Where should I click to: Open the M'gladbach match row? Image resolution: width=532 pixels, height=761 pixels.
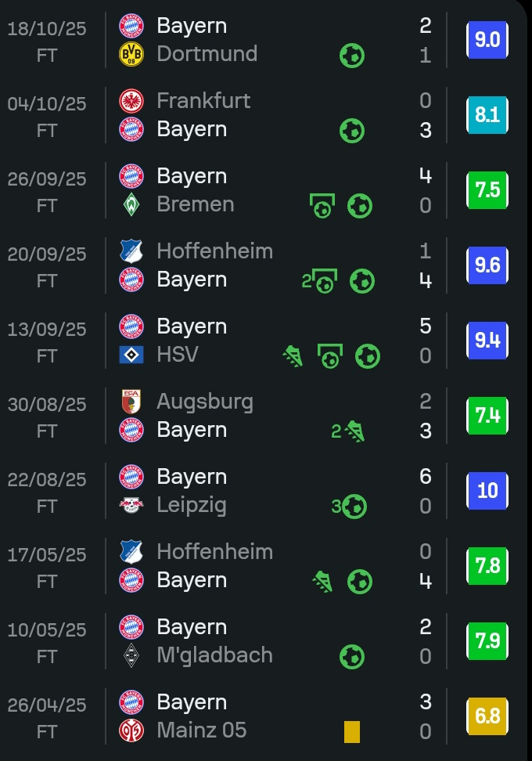(266, 641)
